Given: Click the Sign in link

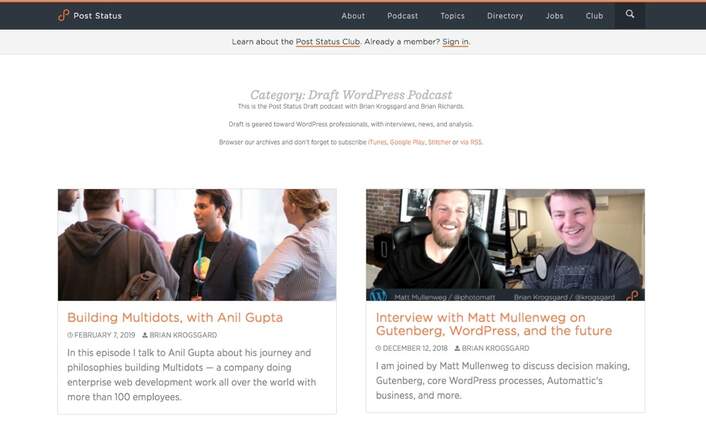Looking at the screenshot, I should (455, 41).
